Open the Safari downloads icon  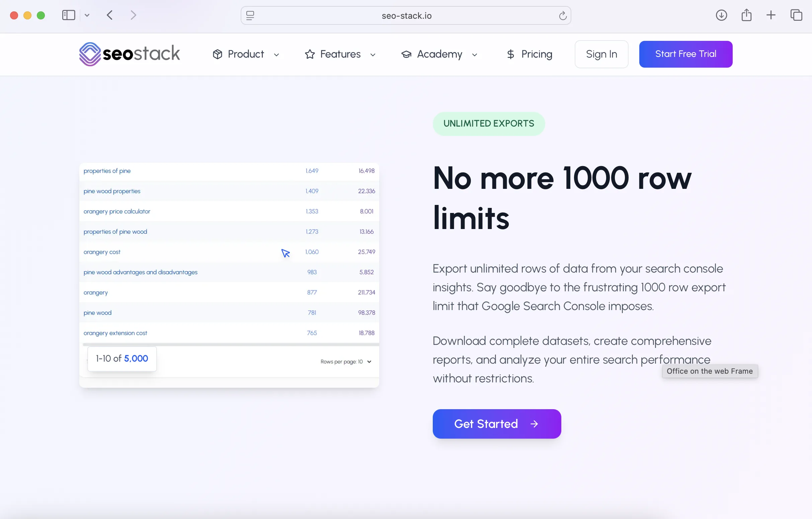pos(721,15)
